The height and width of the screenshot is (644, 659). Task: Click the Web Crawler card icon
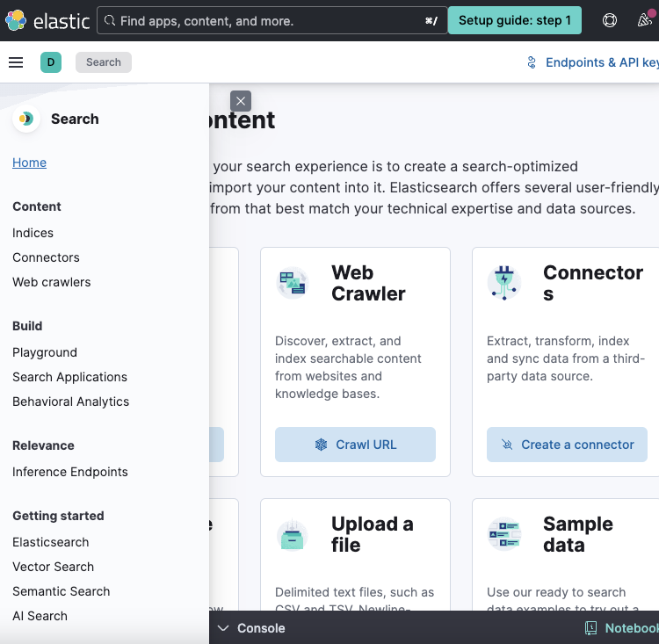point(293,283)
